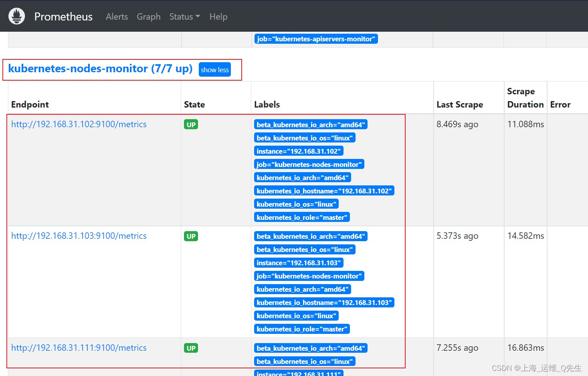This screenshot has height=376, width=588.
Task: Click job="kubernetes-nodes-monitor" label in 102 row
Action: pyautogui.click(x=309, y=165)
